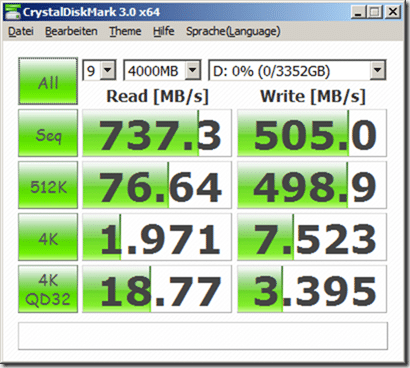The image size is (410, 368).
Task: Open the Hilfe menu
Action: click(x=164, y=31)
